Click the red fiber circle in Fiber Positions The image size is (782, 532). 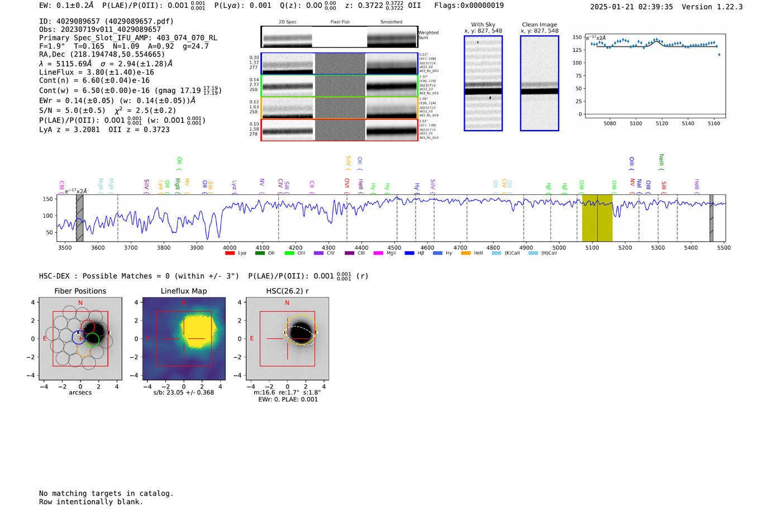tap(88, 328)
